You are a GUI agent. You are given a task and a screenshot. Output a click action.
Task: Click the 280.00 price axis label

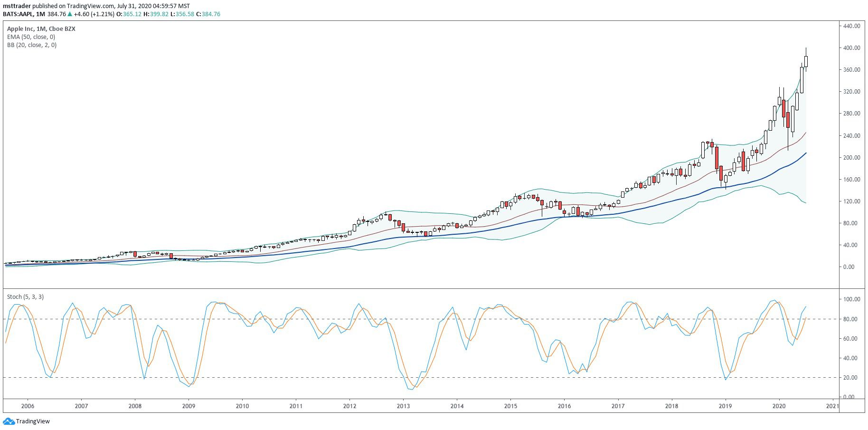click(x=851, y=114)
